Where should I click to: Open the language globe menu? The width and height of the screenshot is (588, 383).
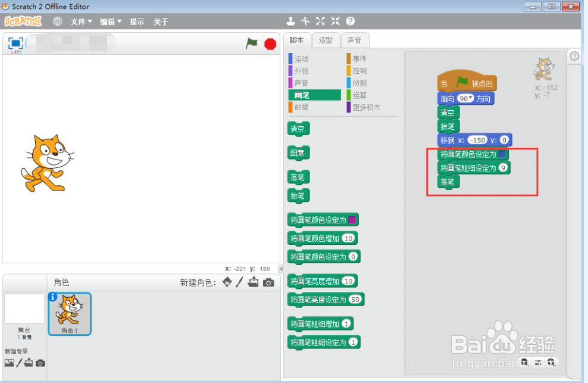coord(57,21)
